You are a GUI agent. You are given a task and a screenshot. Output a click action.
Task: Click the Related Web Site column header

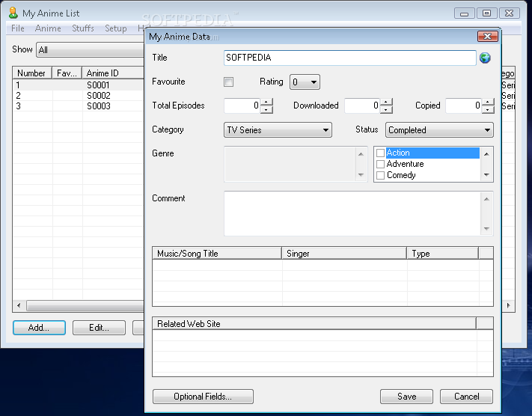pyautogui.click(x=314, y=324)
